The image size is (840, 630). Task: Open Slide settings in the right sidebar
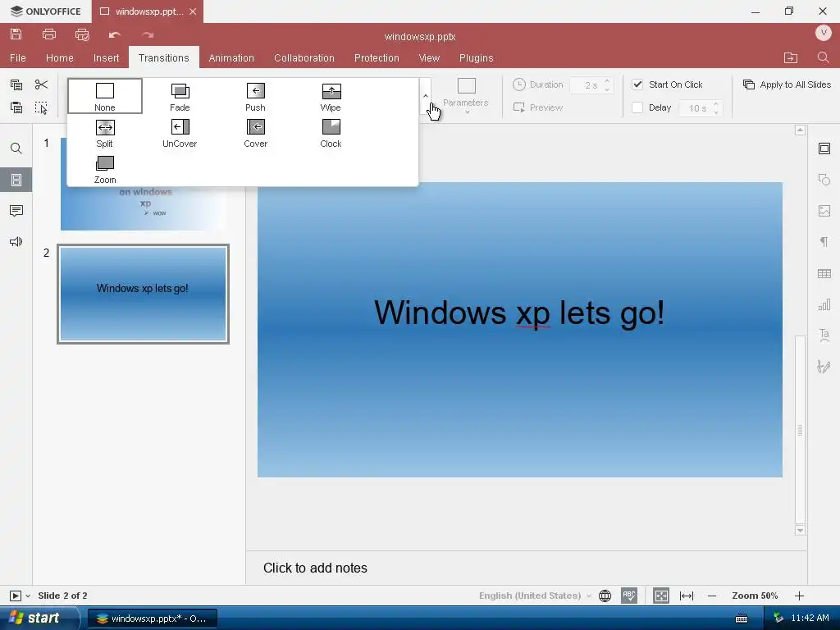coord(824,148)
